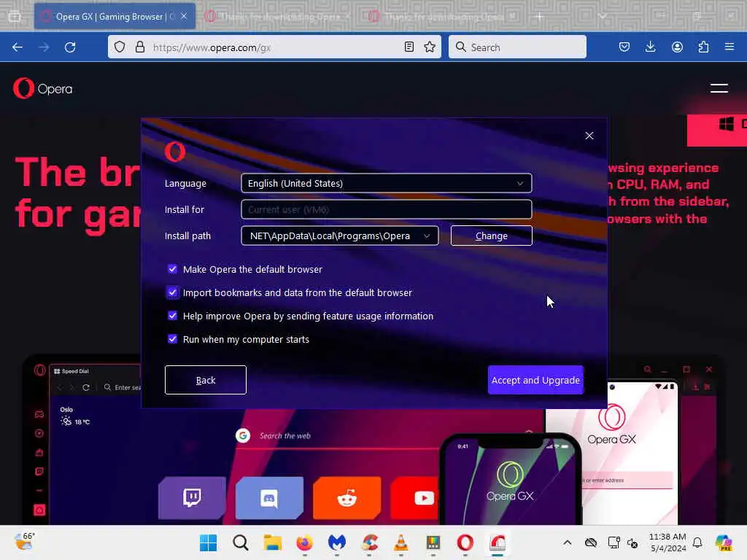Open the muted volume tray icon

[632, 542]
